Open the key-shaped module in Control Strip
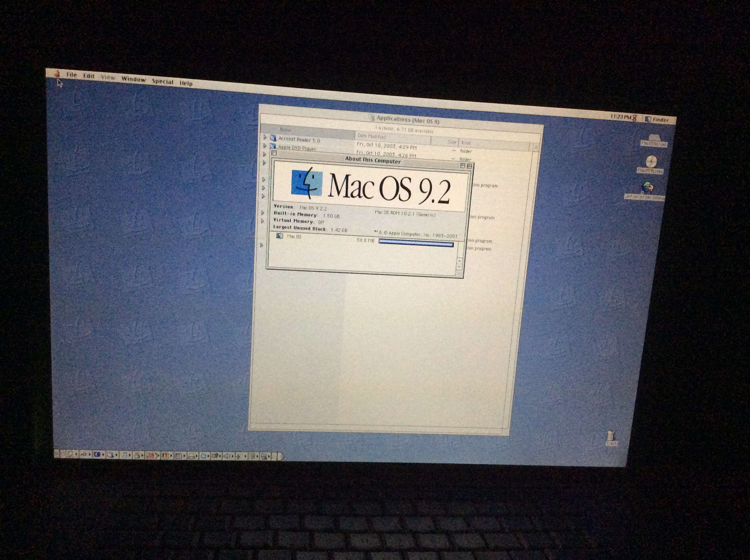This screenshot has height=560, width=750. pyautogui.click(x=86, y=454)
